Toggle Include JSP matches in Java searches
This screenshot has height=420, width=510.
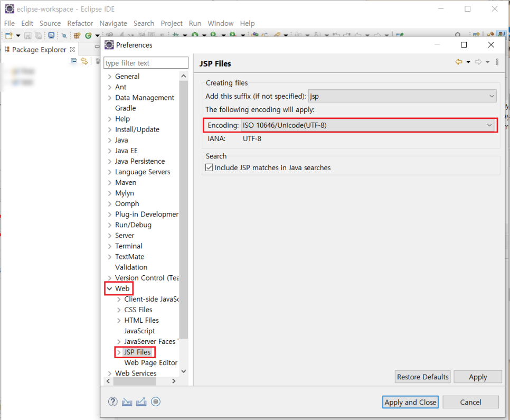click(x=209, y=167)
